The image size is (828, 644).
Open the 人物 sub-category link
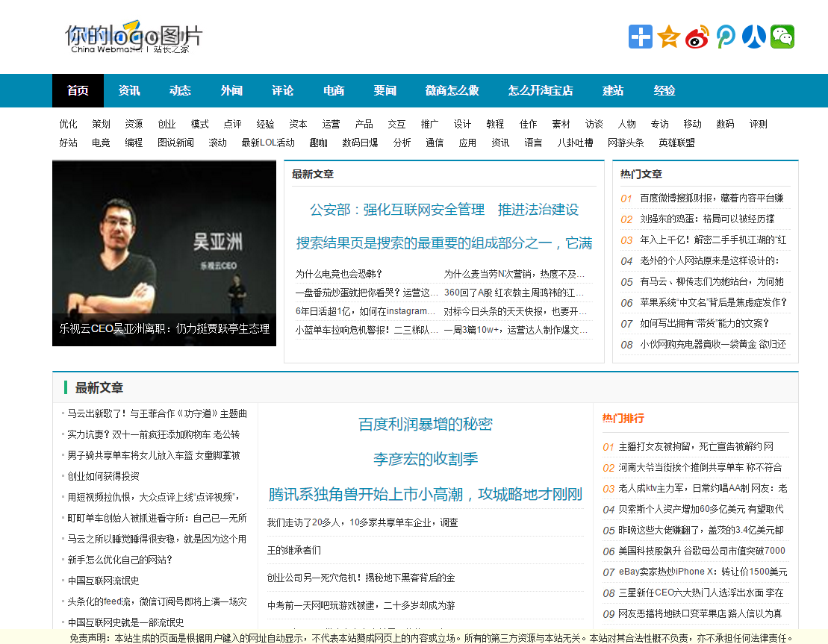tap(627, 124)
